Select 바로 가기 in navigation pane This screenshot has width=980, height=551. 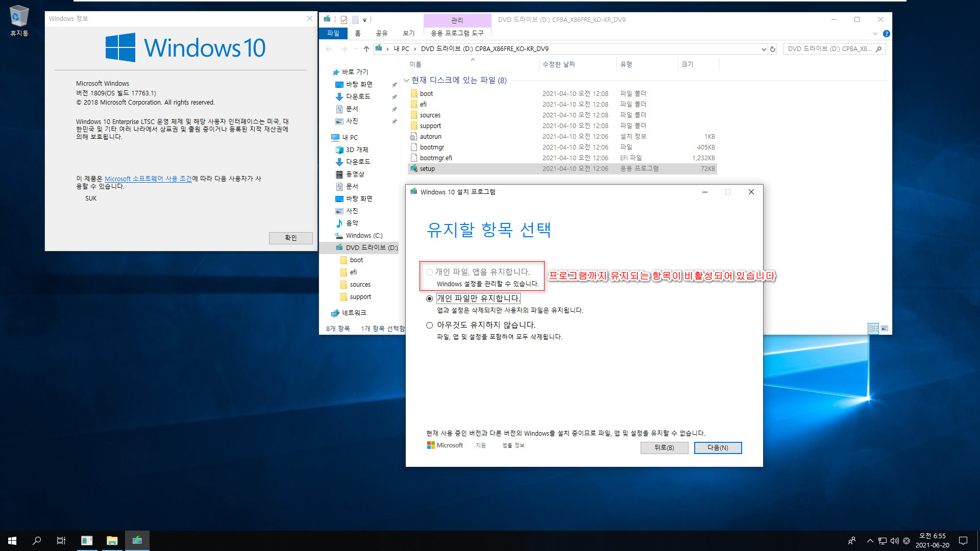click(355, 72)
